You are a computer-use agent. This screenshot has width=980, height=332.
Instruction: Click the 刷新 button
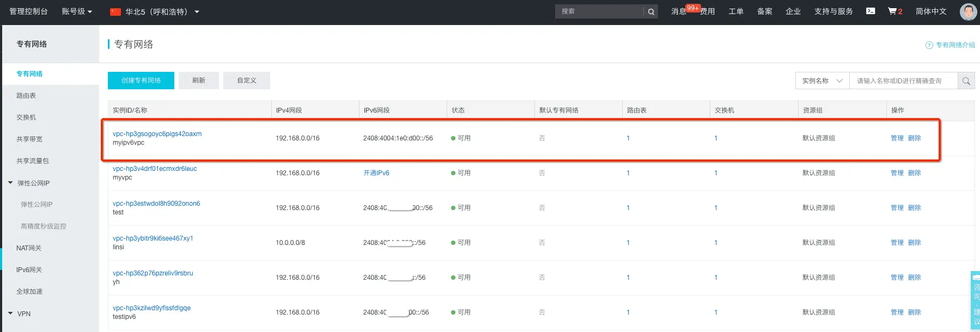click(x=199, y=81)
